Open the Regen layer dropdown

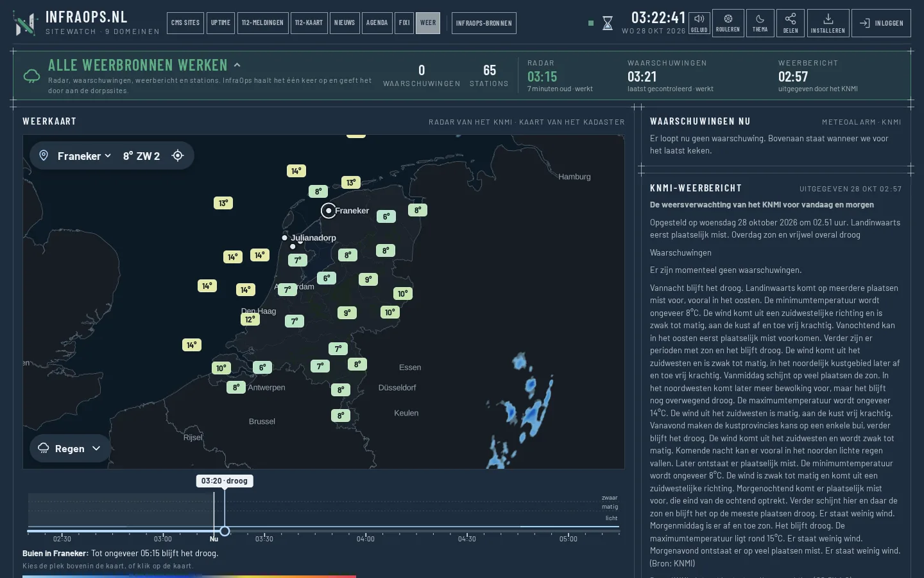70,448
